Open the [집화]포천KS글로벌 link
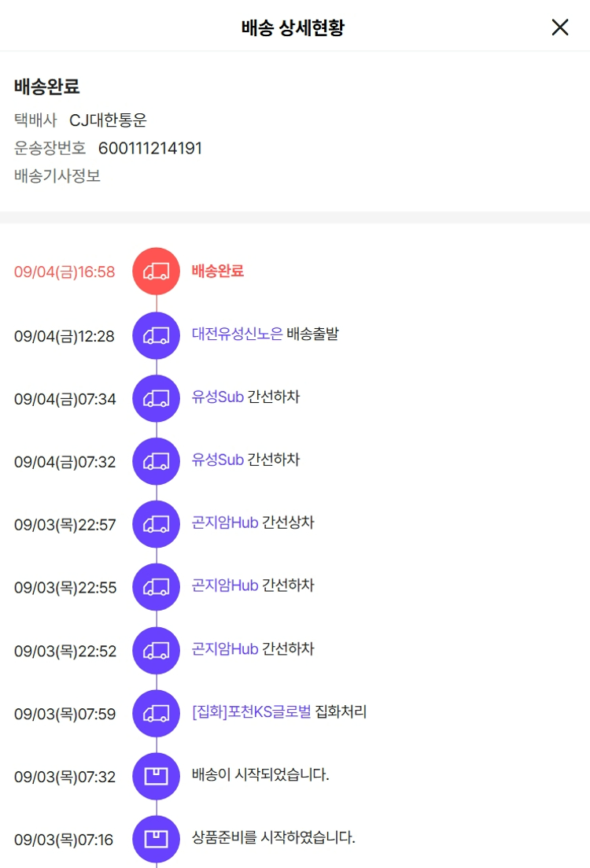 (x=251, y=712)
